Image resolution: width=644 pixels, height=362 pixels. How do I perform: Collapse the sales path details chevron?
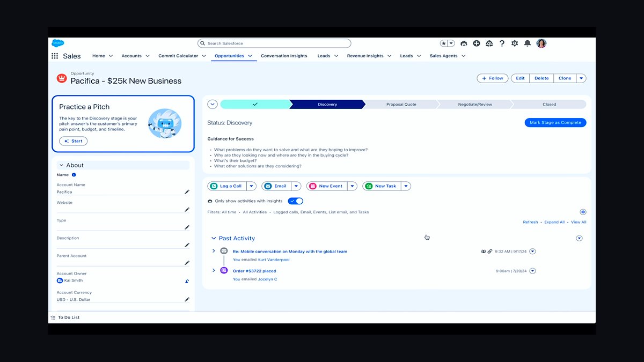(x=212, y=104)
